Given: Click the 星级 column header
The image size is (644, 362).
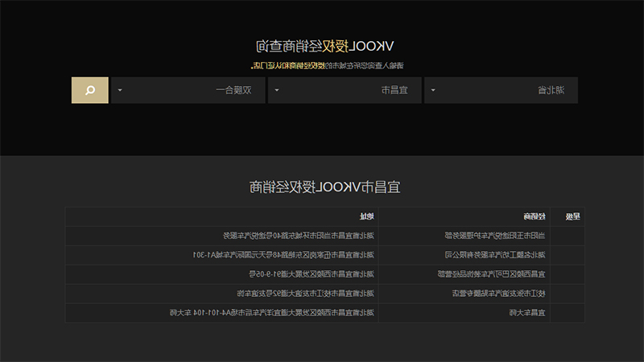Looking at the screenshot, I should (x=572, y=216).
